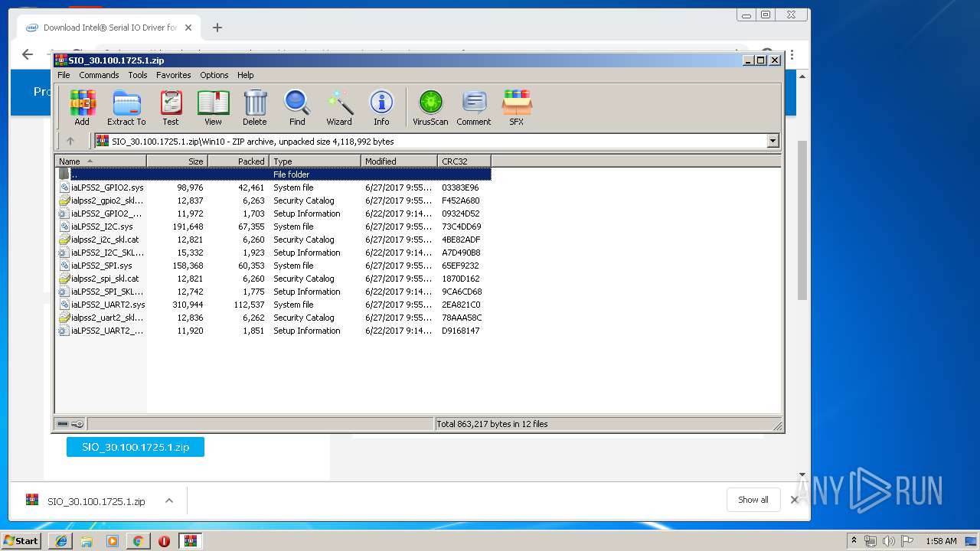
Task: Run VirusScan green bug icon
Action: (x=430, y=107)
